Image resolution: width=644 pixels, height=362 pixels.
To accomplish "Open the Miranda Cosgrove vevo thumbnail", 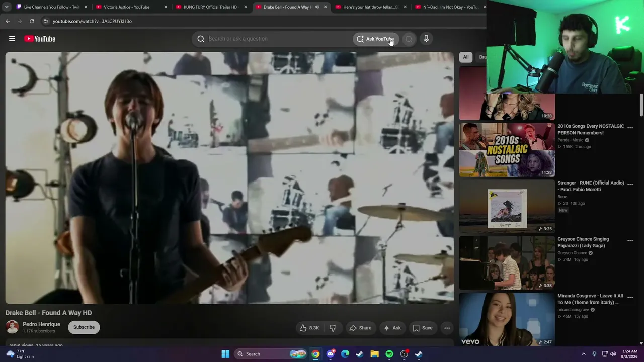I will 507,319.
